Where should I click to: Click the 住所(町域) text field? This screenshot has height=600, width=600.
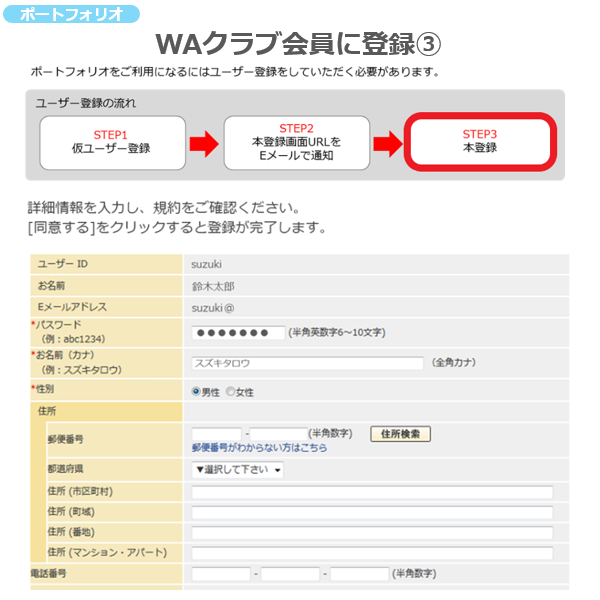[372, 512]
